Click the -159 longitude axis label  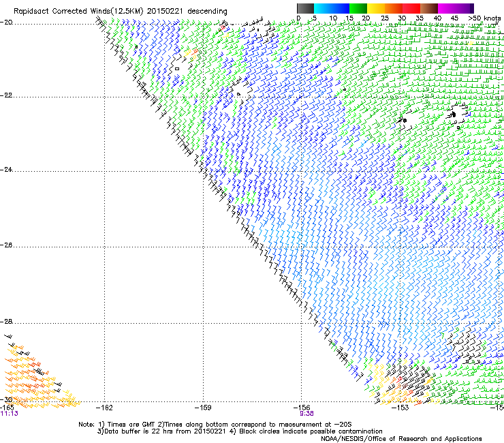(x=203, y=408)
